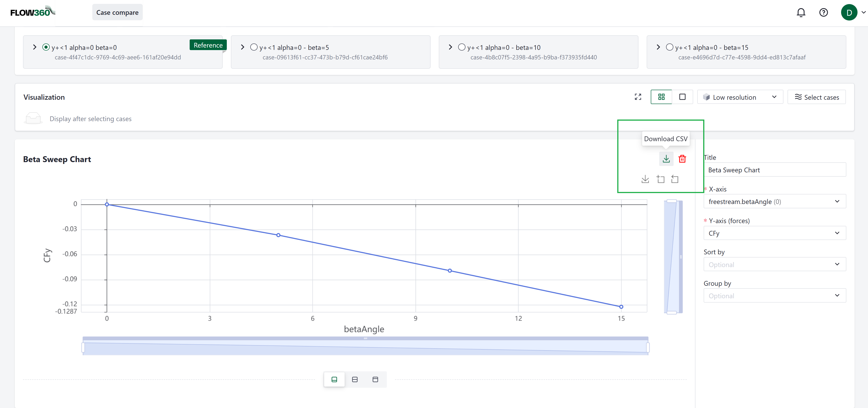Delete the chart with the red trash icon

point(682,158)
